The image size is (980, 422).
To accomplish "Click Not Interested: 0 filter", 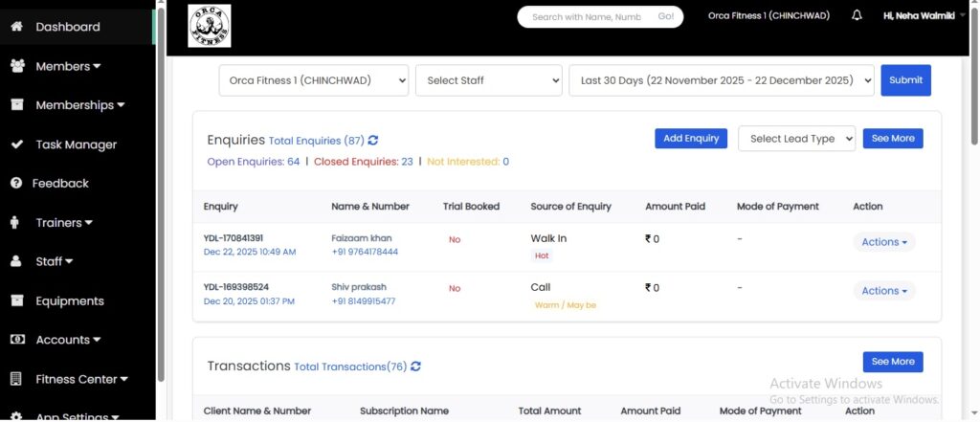I will tap(467, 162).
